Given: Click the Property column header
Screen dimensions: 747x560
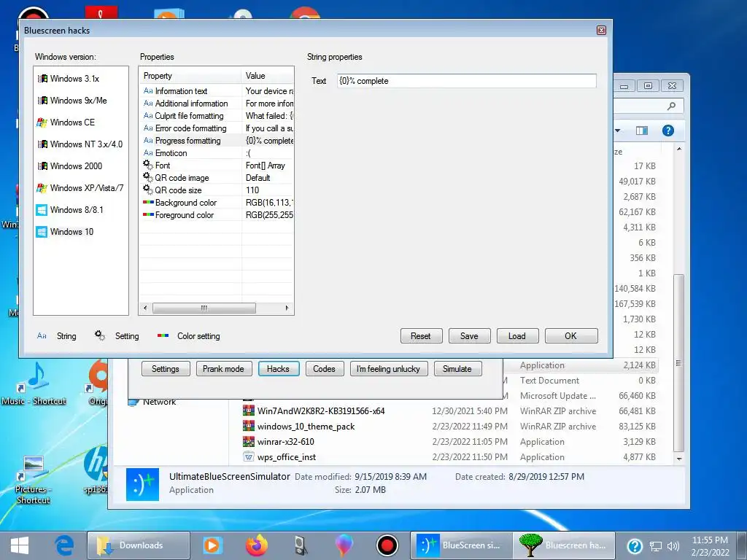Looking at the screenshot, I should (190, 76).
